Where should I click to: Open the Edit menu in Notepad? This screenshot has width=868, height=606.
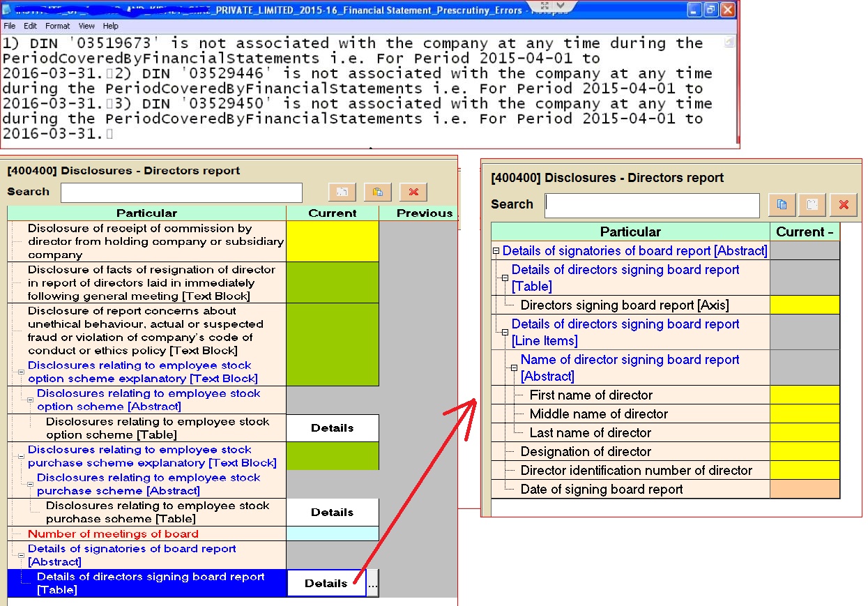30,26
